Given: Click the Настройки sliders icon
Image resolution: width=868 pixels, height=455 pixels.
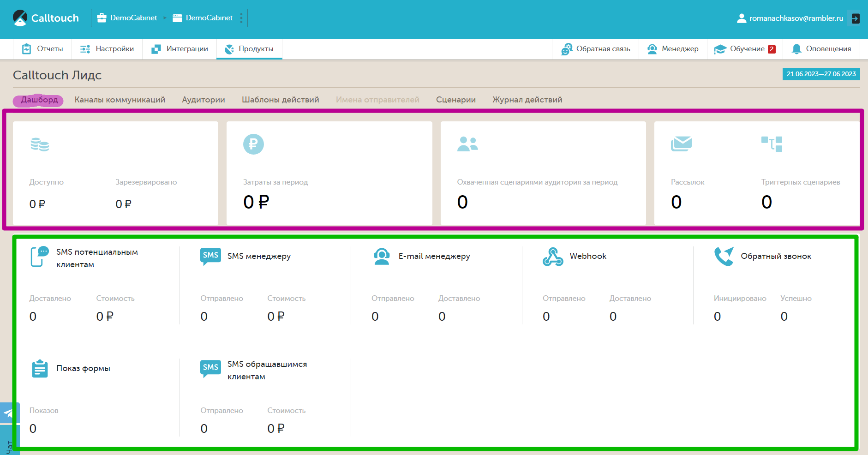Looking at the screenshot, I should click(85, 49).
